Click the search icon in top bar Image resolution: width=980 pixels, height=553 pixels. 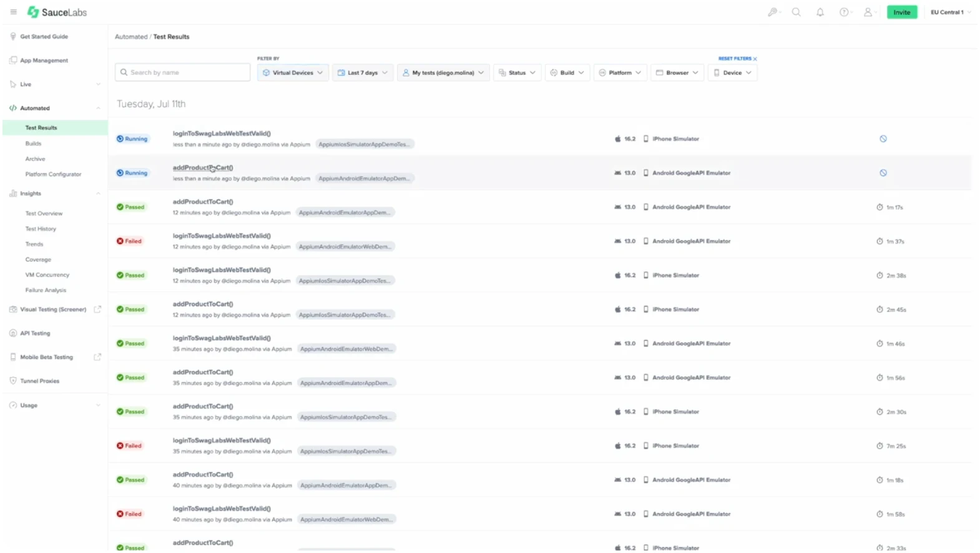tap(796, 12)
